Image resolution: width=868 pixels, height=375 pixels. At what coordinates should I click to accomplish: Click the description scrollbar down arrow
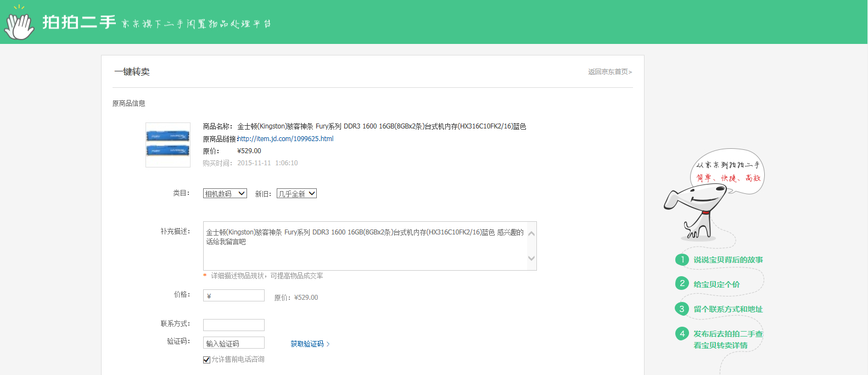pyautogui.click(x=531, y=259)
